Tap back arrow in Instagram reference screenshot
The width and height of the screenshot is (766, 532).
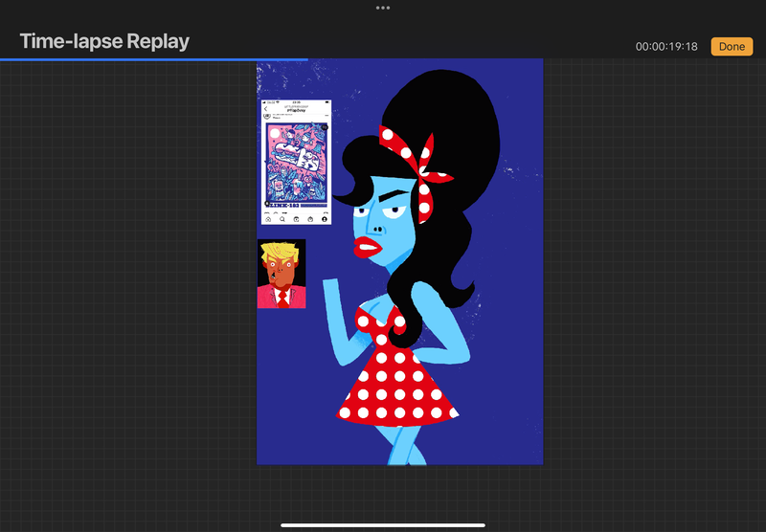(x=264, y=109)
